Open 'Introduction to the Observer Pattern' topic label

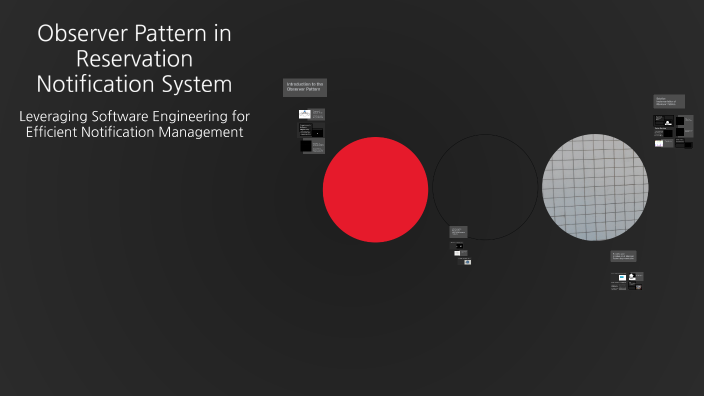tap(305, 87)
